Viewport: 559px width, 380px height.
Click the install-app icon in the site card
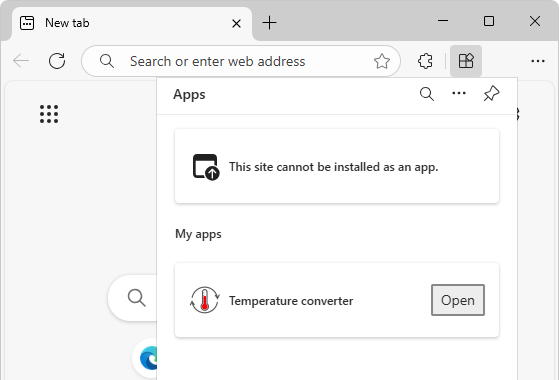206,166
